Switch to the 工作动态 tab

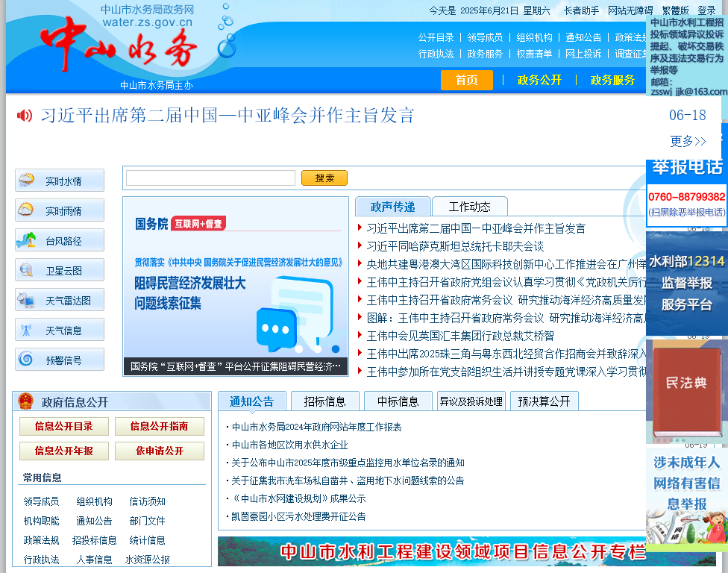click(x=469, y=207)
